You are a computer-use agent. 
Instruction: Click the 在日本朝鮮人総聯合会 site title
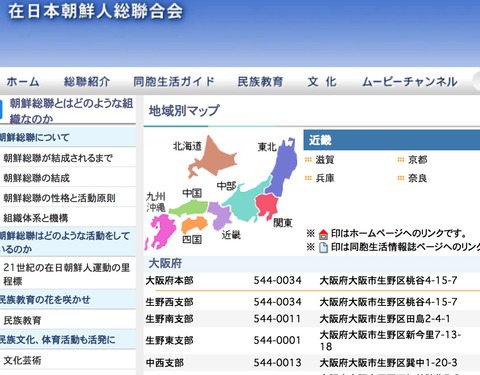pos(96,11)
